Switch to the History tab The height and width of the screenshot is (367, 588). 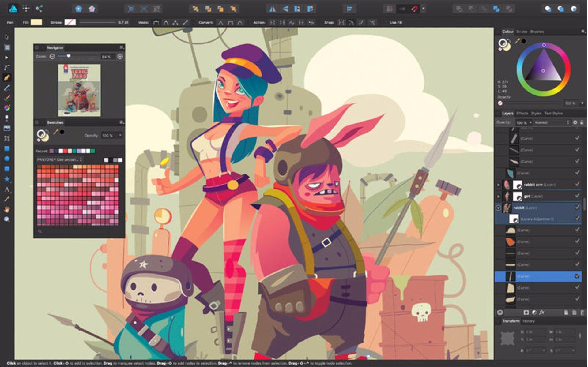point(529,321)
